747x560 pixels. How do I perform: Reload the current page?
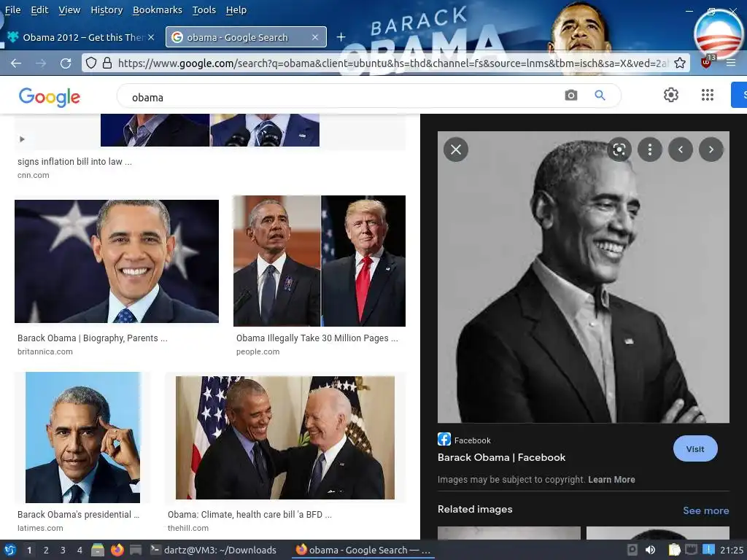66,63
